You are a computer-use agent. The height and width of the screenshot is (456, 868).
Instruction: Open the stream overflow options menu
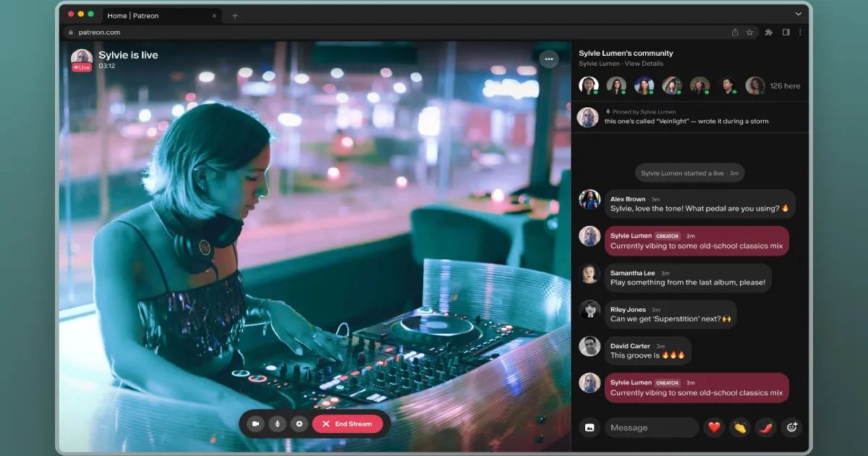tap(549, 59)
